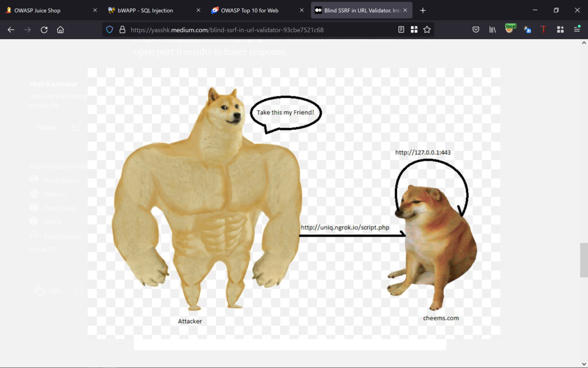Screen dimensions: 588x368
Task: Open Pratik Dabhi profile link
Action: click(x=61, y=209)
